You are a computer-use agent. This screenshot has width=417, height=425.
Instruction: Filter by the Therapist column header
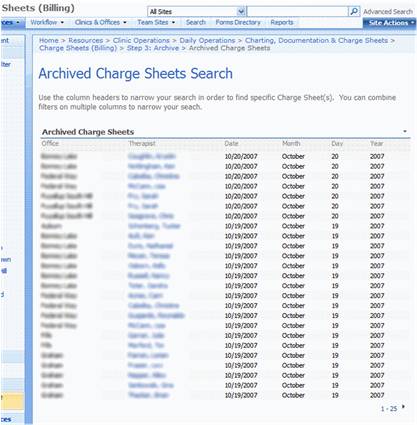[x=142, y=143]
